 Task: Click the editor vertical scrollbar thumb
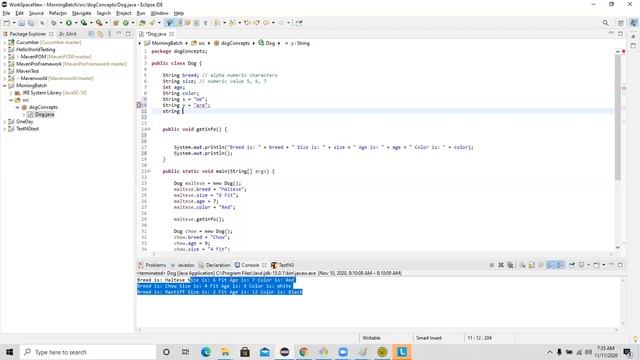click(x=618, y=116)
